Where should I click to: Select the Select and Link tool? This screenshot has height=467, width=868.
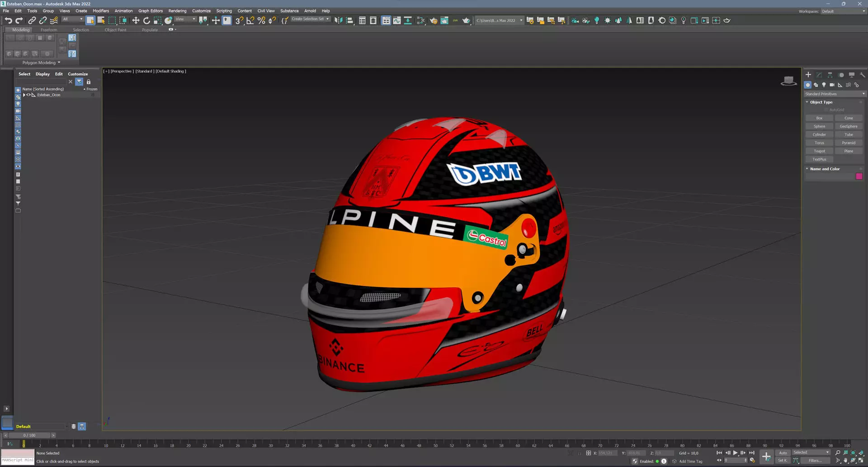(x=32, y=20)
